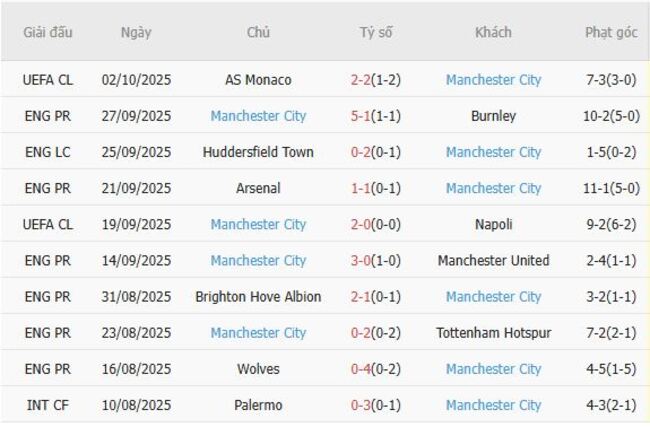Select the Wolves team name
650x427 pixels.
[x=258, y=369]
